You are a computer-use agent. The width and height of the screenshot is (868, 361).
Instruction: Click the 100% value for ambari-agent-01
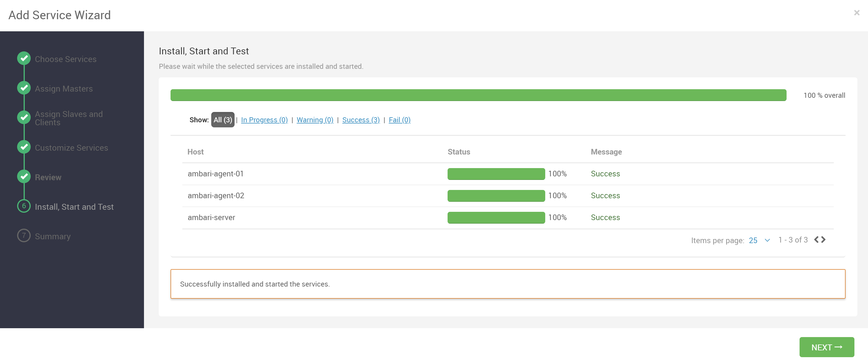click(557, 174)
